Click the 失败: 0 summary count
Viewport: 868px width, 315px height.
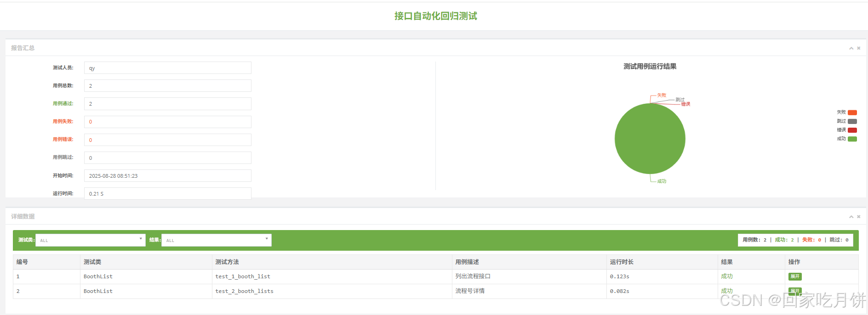tap(811, 240)
